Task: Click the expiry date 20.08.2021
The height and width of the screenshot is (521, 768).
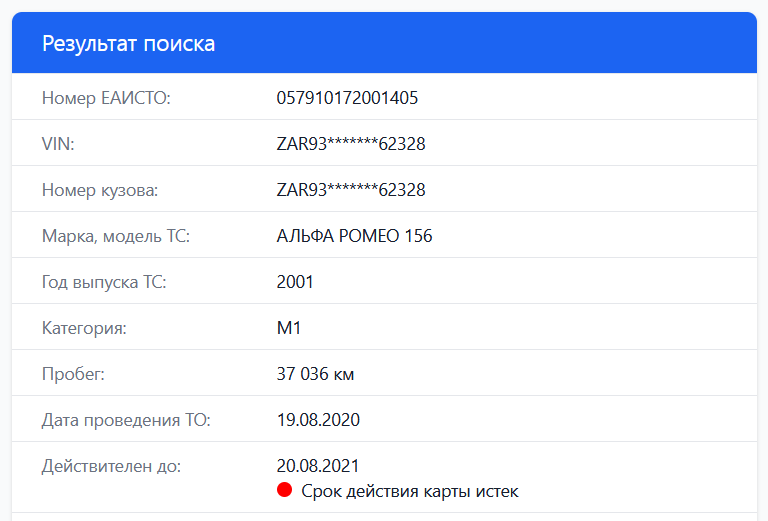Action: click(x=318, y=466)
